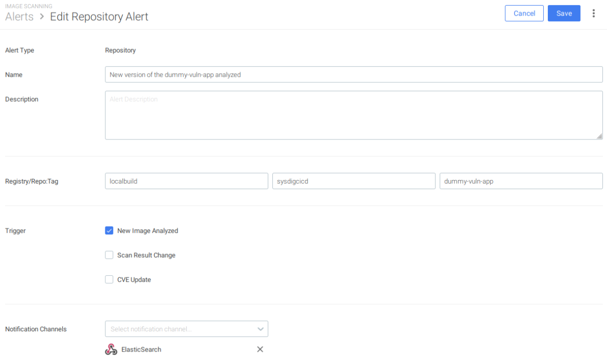Grab the description box resize handle

599,136
